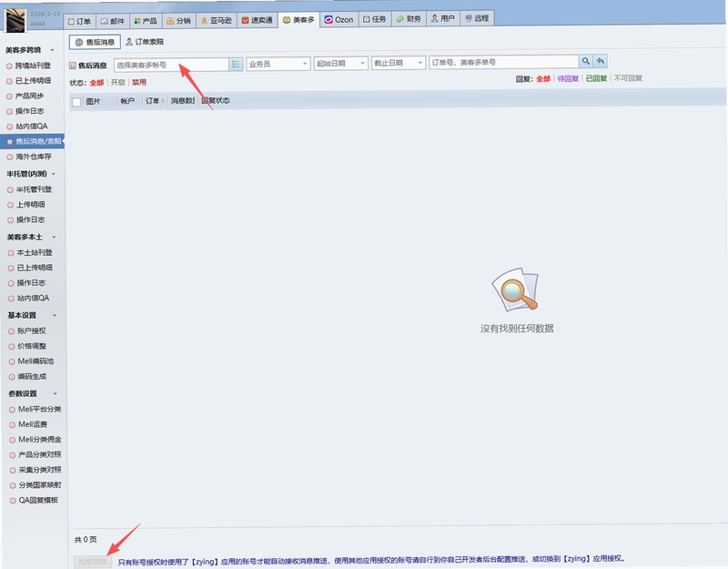The height and width of the screenshot is (569, 728).
Task: Open the 业务员 dropdown
Action: tap(278, 64)
